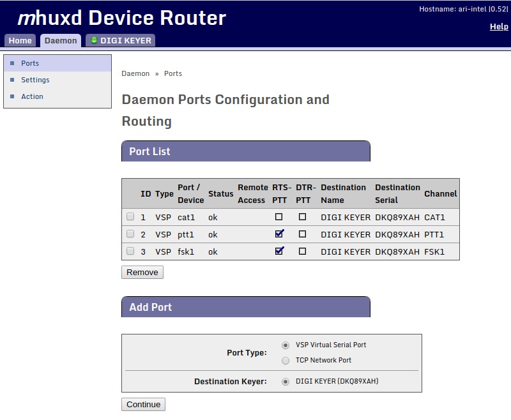Open Action in the sidebar
Image resolution: width=511 pixels, height=420 pixels.
32,96
